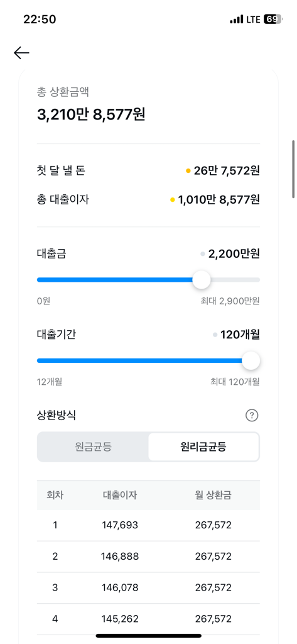Select installment row 1 with 147,693 interest
The image size is (297, 644).
coord(148,525)
